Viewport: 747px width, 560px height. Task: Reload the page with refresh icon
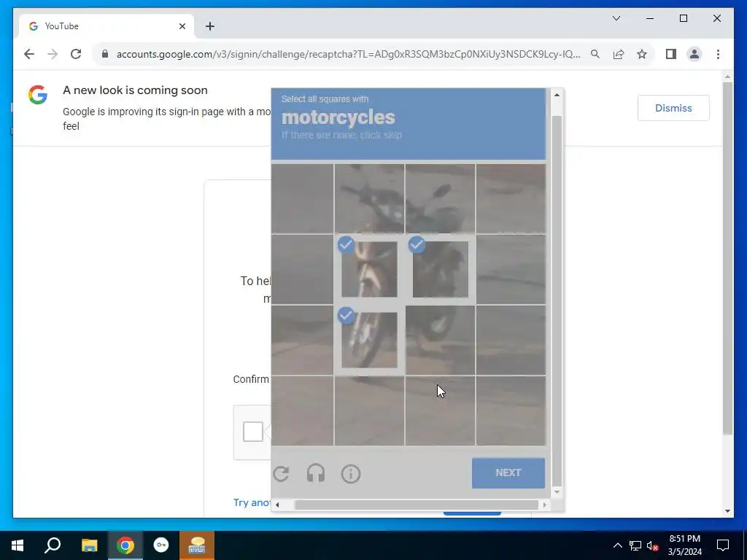point(76,54)
